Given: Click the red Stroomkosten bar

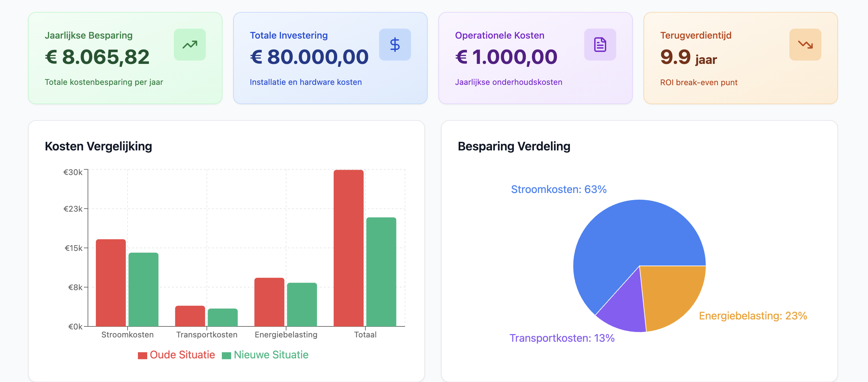Looking at the screenshot, I should 111,283.
